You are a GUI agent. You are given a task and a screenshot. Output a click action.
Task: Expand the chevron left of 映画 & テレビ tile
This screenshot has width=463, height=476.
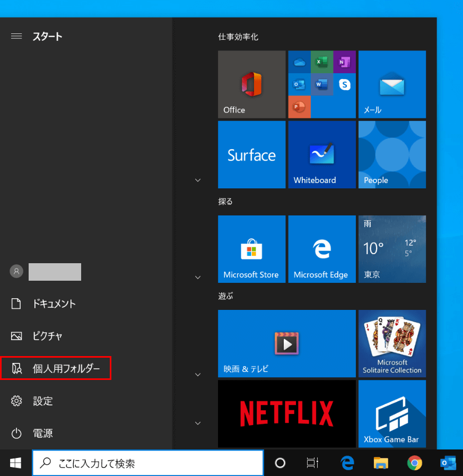point(198,375)
